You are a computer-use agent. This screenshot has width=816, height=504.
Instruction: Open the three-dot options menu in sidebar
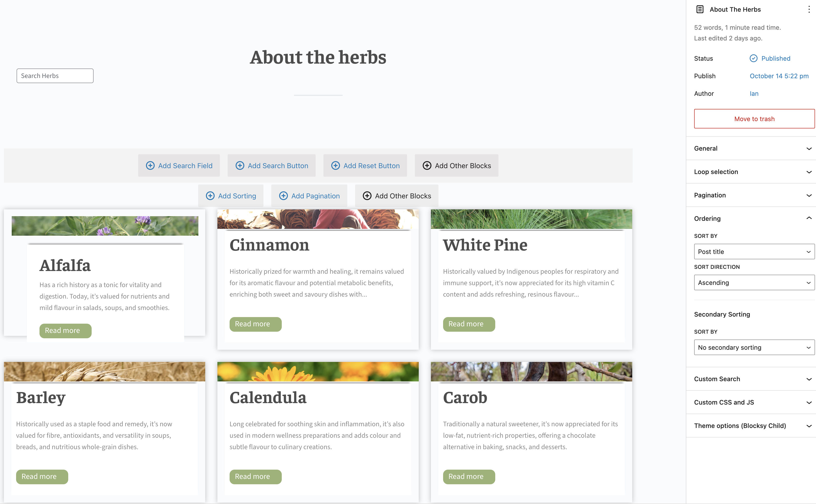(809, 9)
